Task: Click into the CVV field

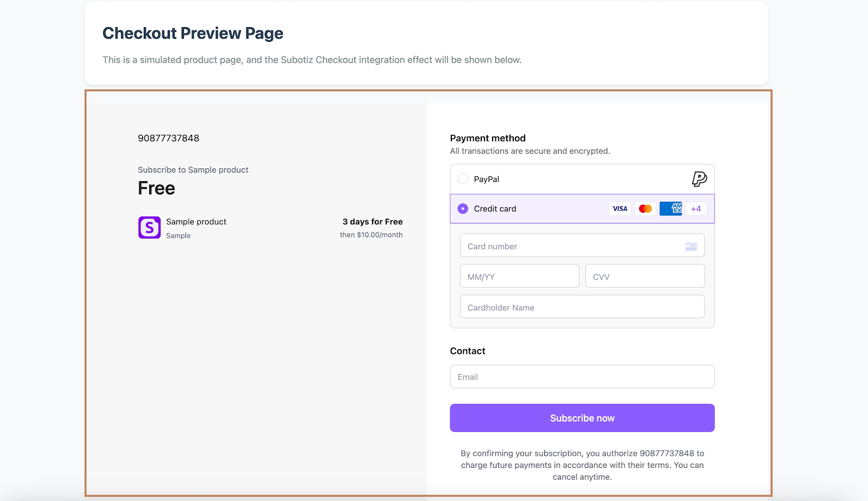Action: coord(644,276)
